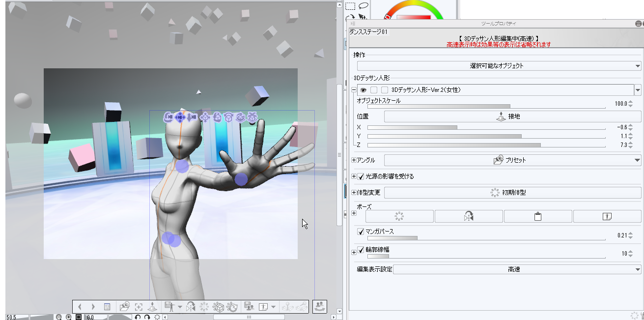Click register full body pose material icon
644x320 pixels.
coord(169,307)
